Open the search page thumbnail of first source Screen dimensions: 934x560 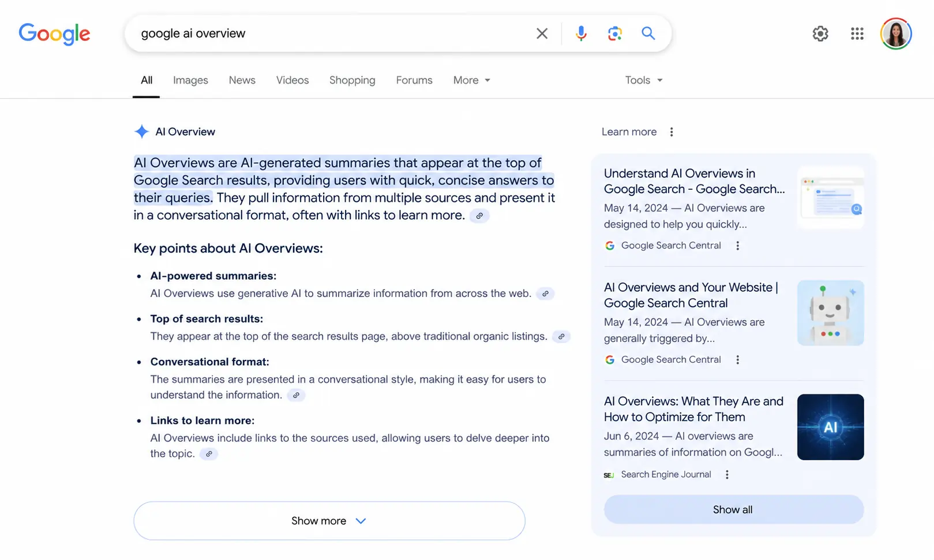coord(831,198)
